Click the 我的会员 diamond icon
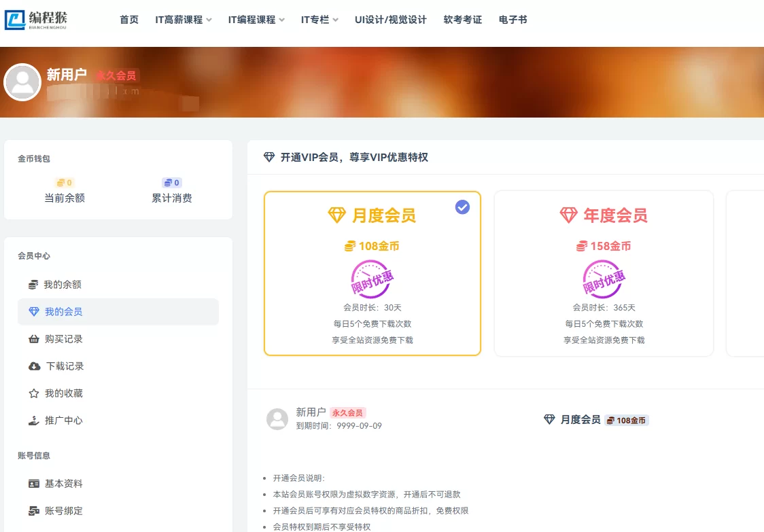764x532 pixels. pyautogui.click(x=33, y=312)
